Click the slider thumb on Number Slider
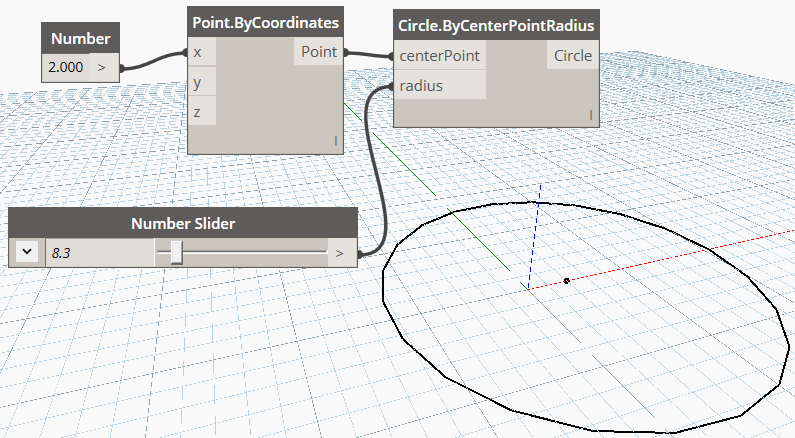The height and width of the screenshot is (438, 795). [176, 252]
